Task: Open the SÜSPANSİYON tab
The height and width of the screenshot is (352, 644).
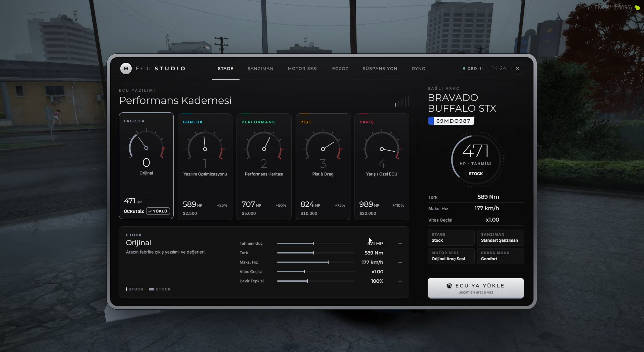Action: [x=380, y=69]
